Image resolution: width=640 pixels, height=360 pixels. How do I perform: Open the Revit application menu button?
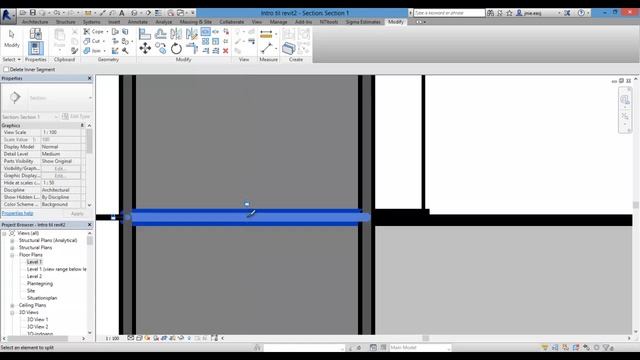(8, 15)
